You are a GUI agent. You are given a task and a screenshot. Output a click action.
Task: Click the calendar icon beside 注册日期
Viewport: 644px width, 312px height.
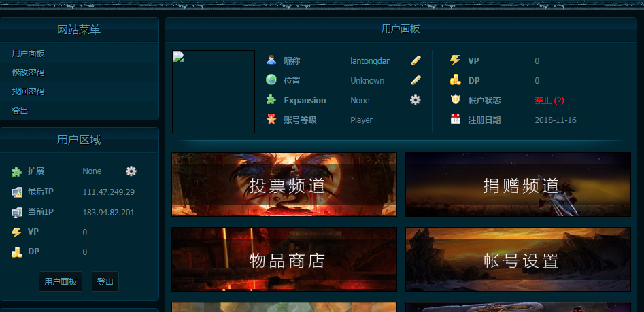pos(456,120)
